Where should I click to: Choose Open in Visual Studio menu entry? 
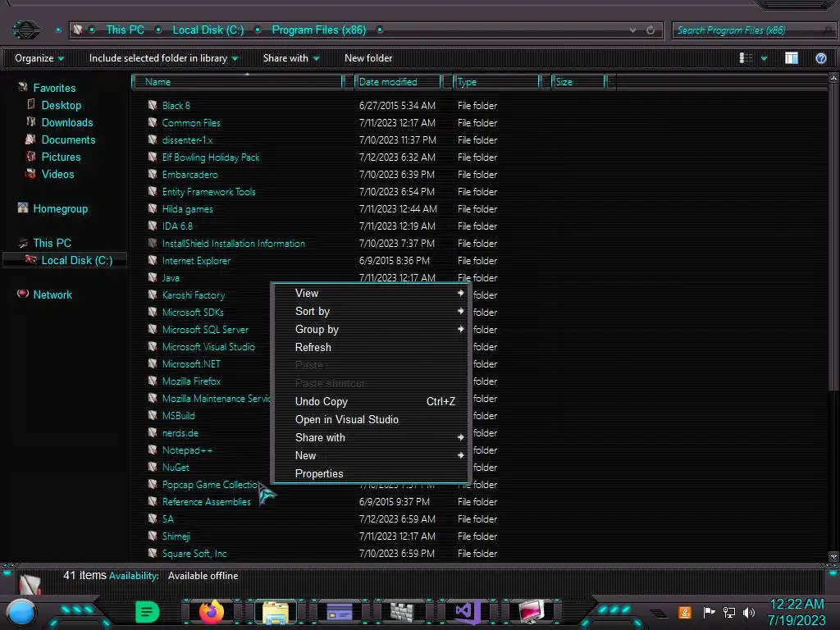(371, 419)
